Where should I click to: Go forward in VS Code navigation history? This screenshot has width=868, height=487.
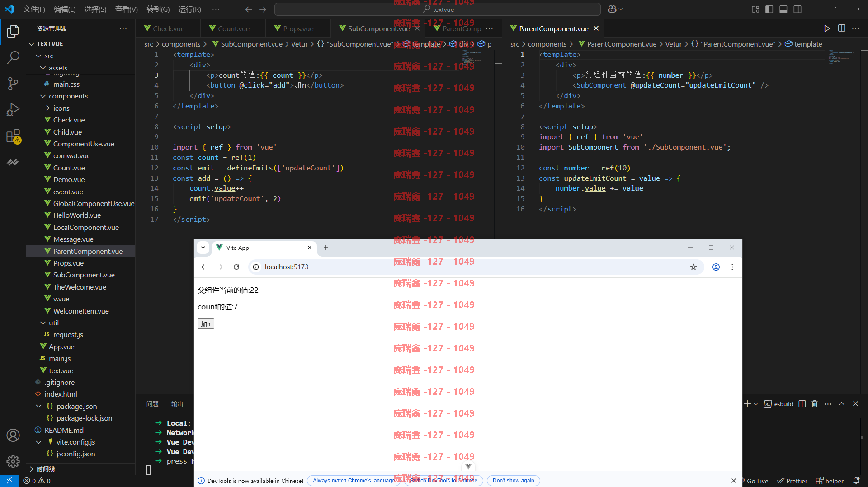(x=263, y=9)
